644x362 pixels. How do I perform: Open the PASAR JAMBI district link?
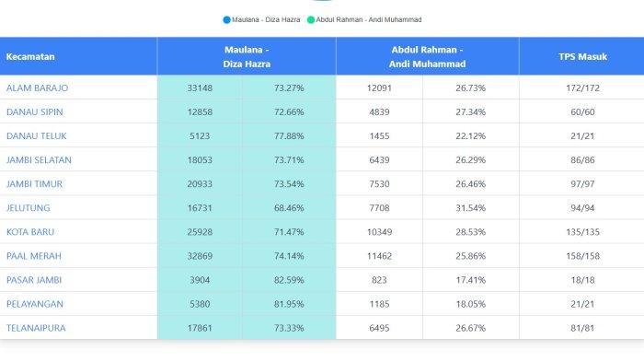[34, 280]
